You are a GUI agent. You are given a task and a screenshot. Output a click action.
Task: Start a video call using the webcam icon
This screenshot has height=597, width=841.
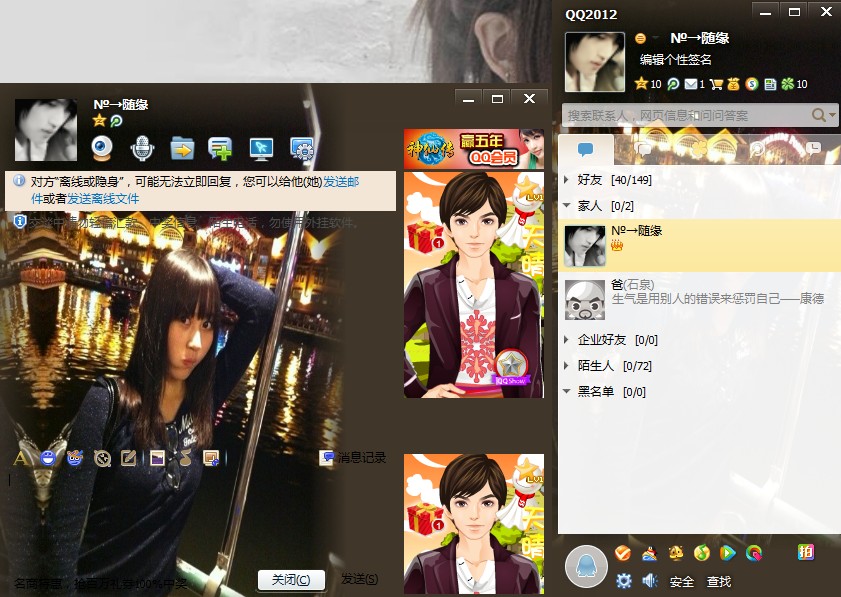pyautogui.click(x=102, y=148)
